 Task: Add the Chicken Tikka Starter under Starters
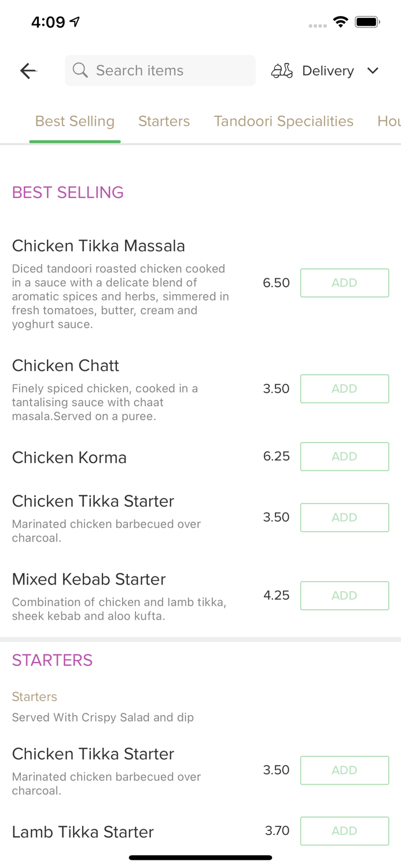coord(344,770)
